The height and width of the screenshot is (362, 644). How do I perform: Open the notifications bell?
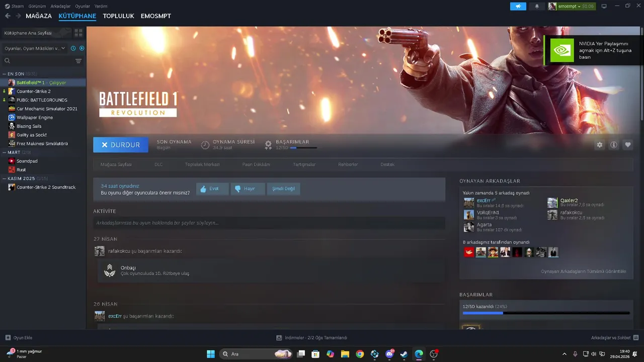pyautogui.click(x=537, y=6)
